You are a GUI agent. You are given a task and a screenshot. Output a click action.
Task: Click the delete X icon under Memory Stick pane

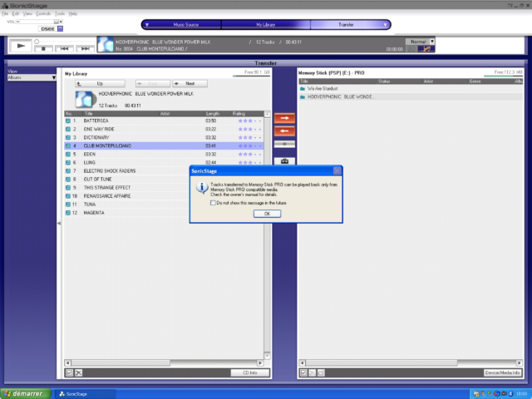click(x=313, y=372)
